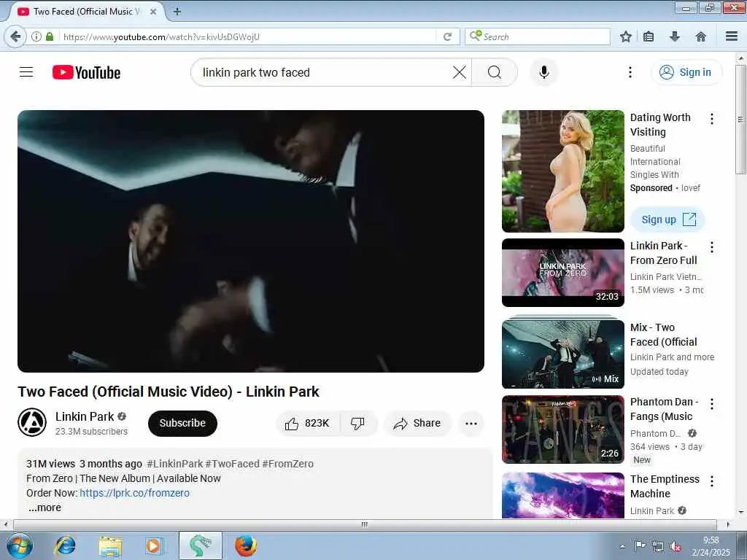Show bookmarks list icon

(x=649, y=36)
